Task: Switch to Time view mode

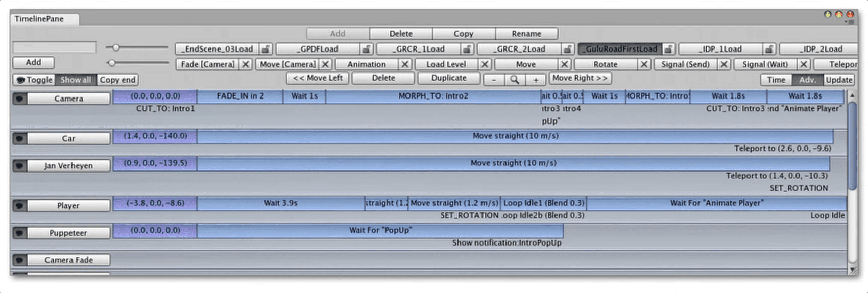Action: point(776,80)
